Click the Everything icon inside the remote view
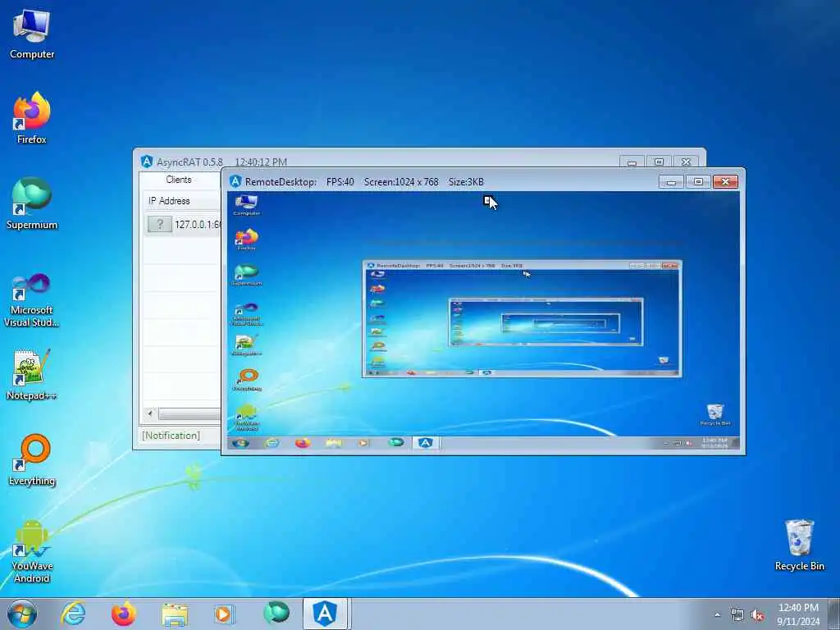The height and width of the screenshot is (630, 840). pos(247,379)
